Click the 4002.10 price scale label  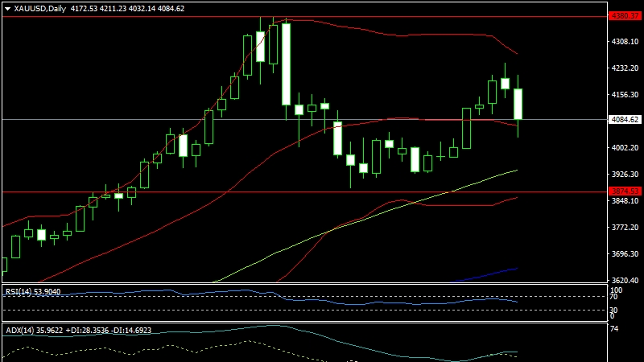(625, 147)
